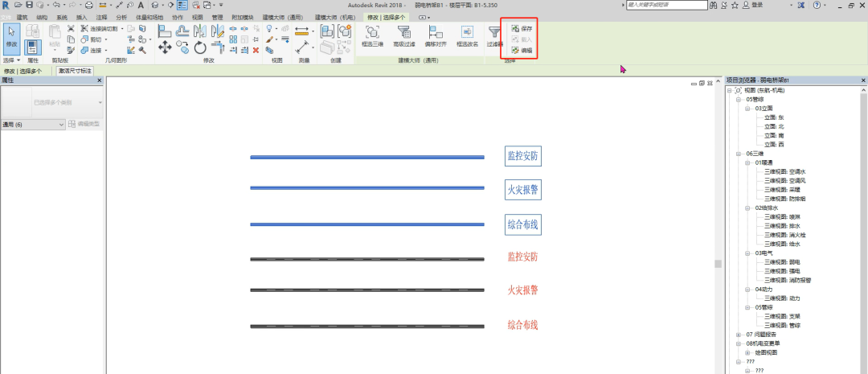Collapse the 06三维 tree node

coord(739,154)
